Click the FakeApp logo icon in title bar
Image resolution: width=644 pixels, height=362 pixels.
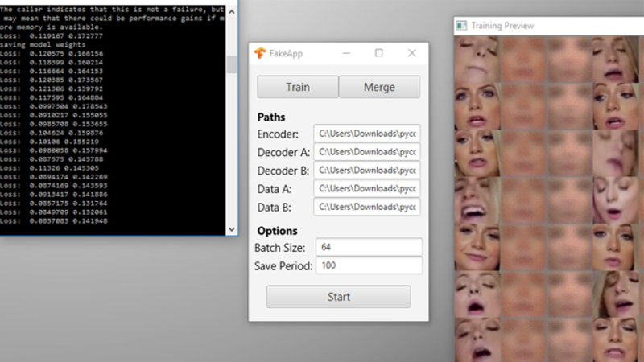[x=259, y=53]
